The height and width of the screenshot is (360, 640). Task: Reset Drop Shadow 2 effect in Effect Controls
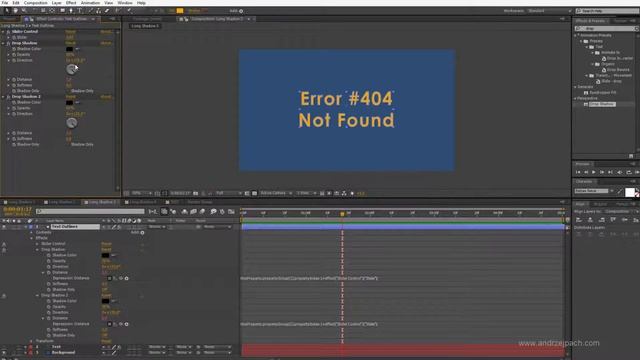[x=71, y=97]
